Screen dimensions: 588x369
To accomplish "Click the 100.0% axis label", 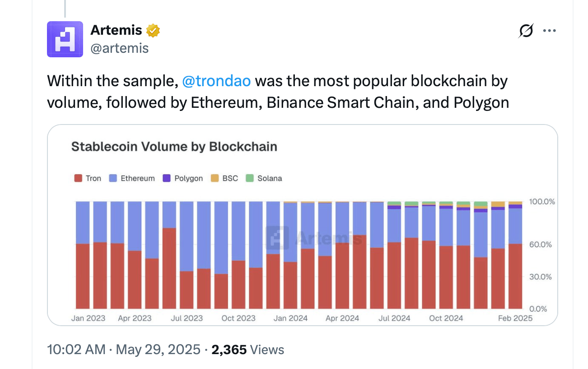I will (x=542, y=202).
